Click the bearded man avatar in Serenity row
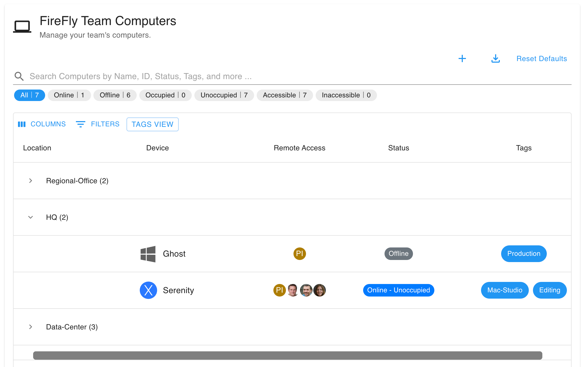588x367 pixels. (x=306, y=290)
